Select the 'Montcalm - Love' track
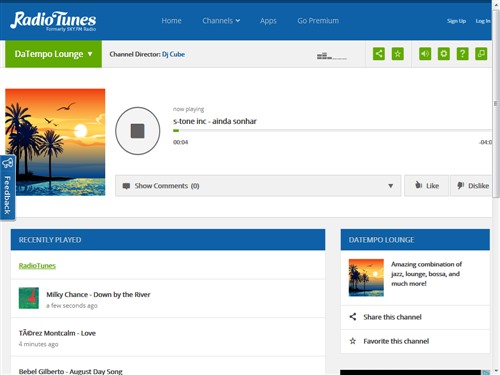Image resolution: width=500 pixels, height=375 pixels. (57, 333)
